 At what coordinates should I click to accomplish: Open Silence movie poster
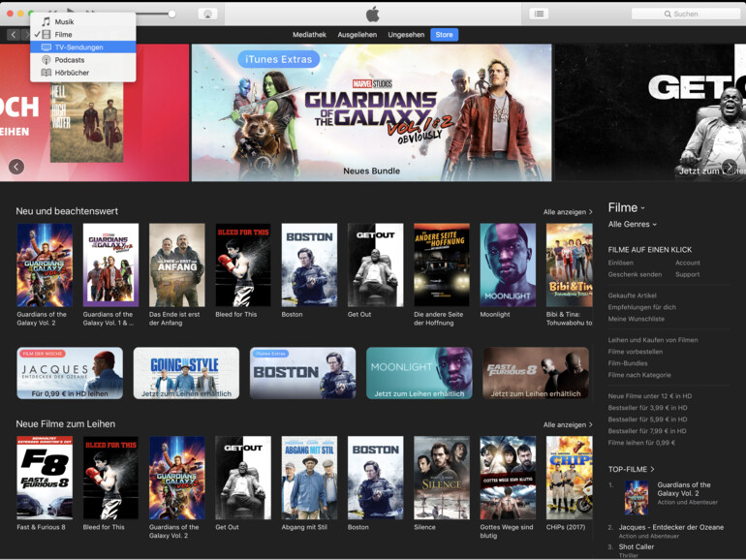(442, 478)
